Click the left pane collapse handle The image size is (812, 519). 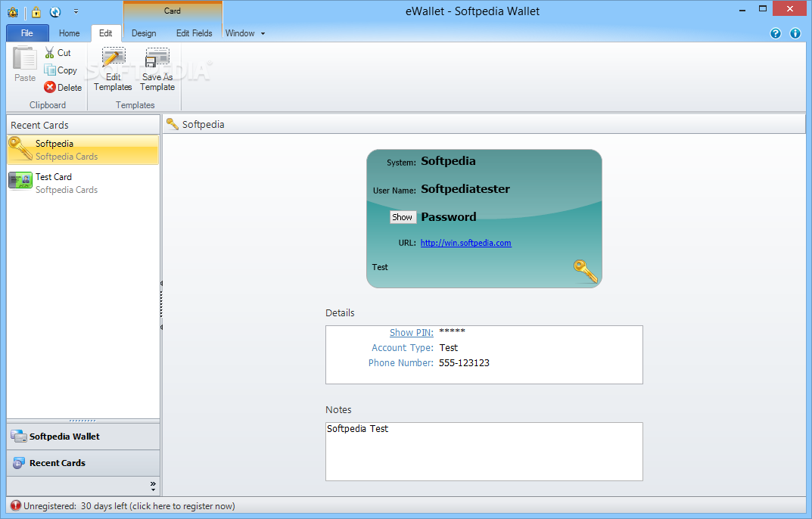click(x=161, y=306)
